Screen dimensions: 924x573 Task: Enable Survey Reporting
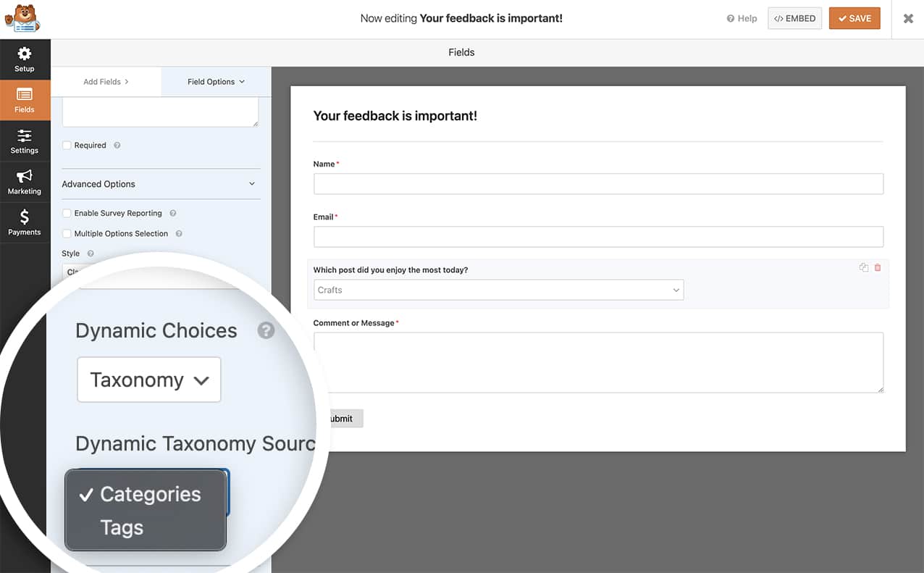66,213
